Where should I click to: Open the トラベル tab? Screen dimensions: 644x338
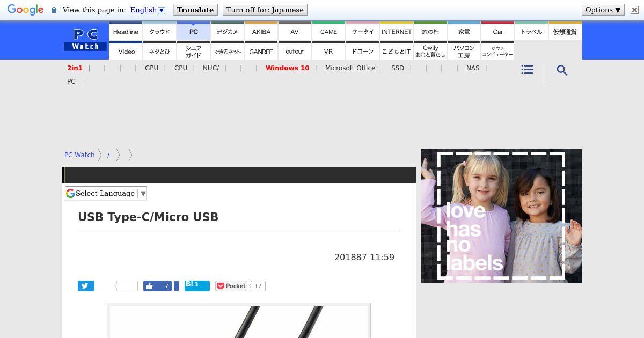531,32
